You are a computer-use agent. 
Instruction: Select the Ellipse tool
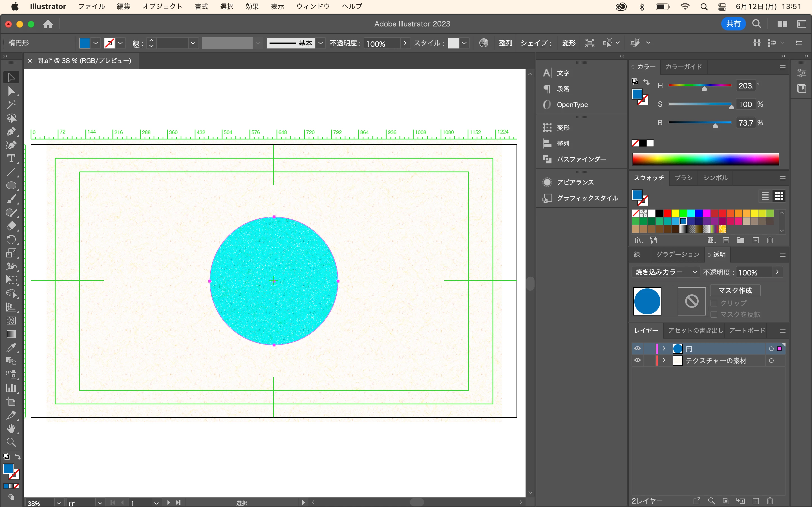pos(11,186)
